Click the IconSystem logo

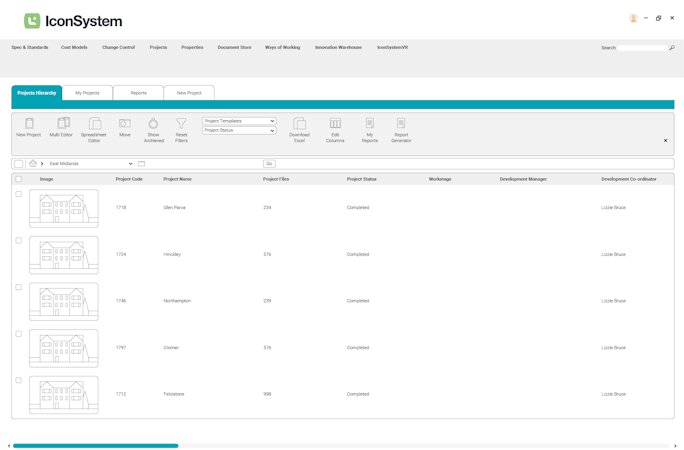pos(73,21)
